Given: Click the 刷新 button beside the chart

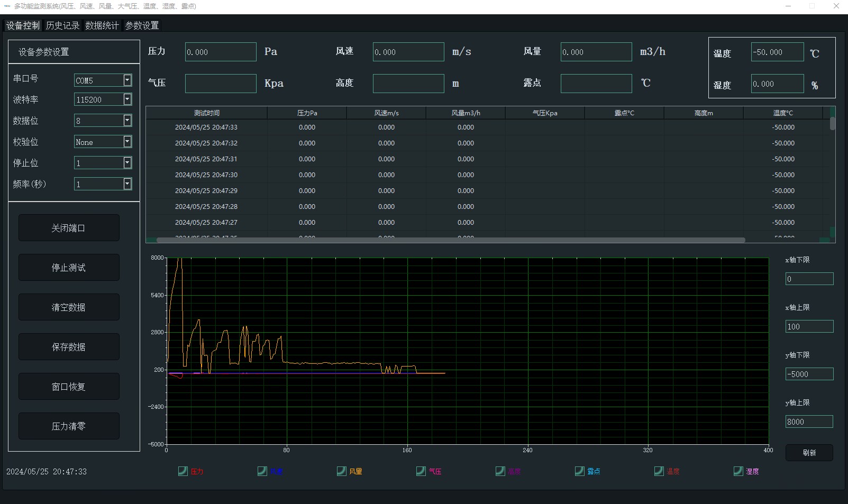Looking at the screenshot, I should [x=809, y=453].
